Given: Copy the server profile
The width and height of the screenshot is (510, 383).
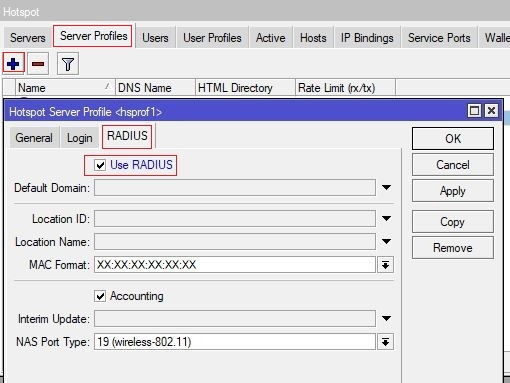Looking at the screenshot, I should (453, 222).
